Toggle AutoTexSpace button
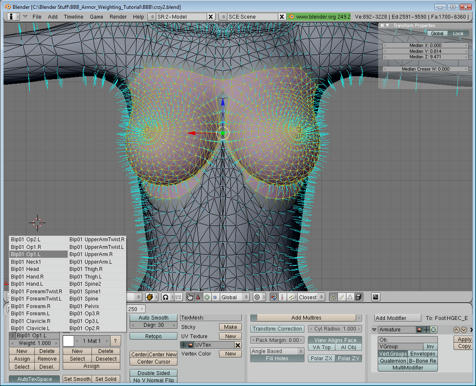This screenshot has width=476, height=386. pos(34,379)
